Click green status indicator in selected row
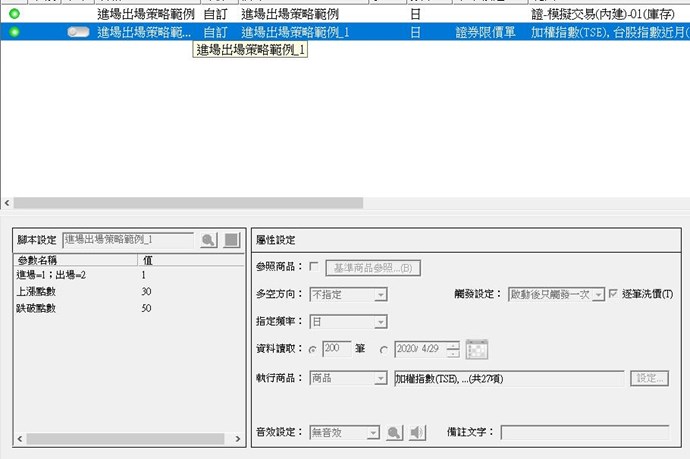 pyautogui.click(x=13, y=33)
